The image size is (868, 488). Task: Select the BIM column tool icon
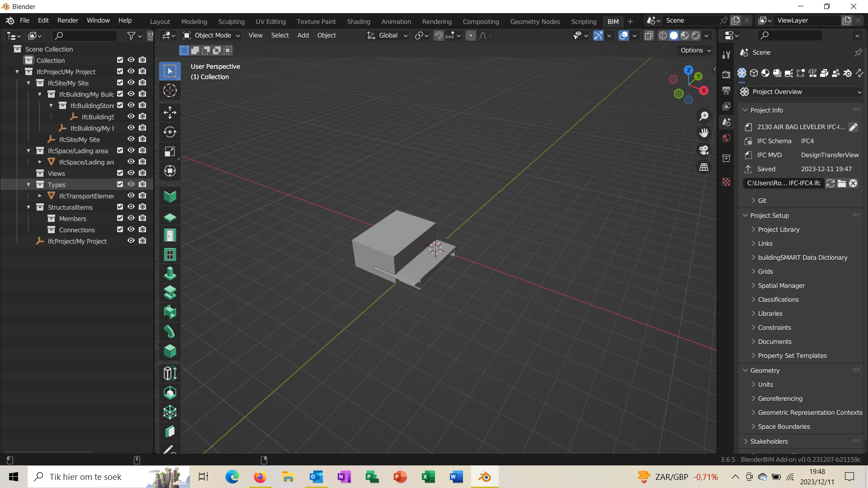point(170,274)
